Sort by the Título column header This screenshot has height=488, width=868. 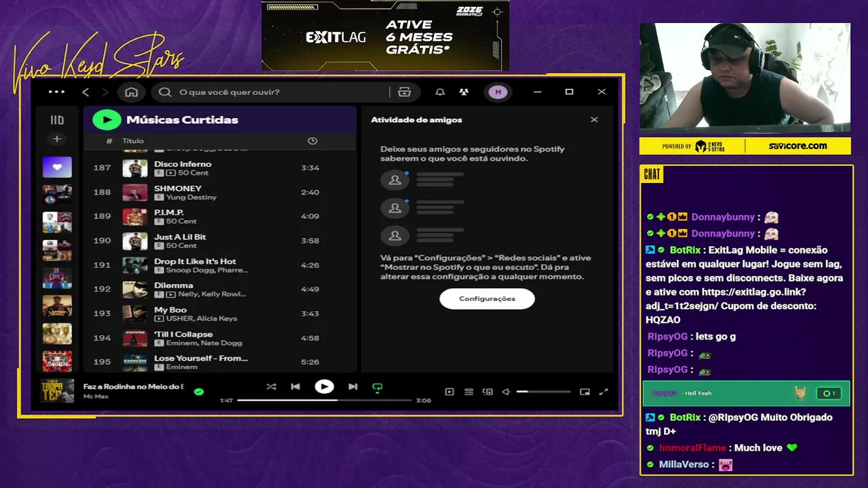(x=133, y=141)
